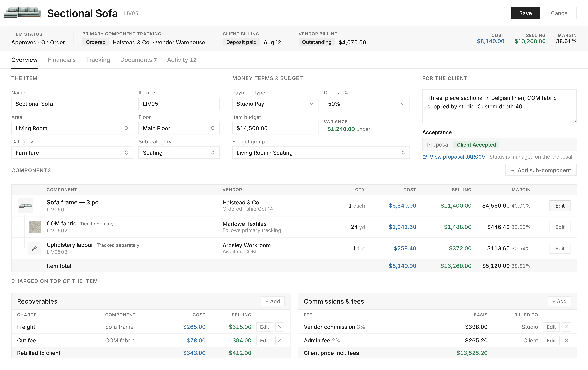Click the upholstery labour tool icon

point(35,248)
